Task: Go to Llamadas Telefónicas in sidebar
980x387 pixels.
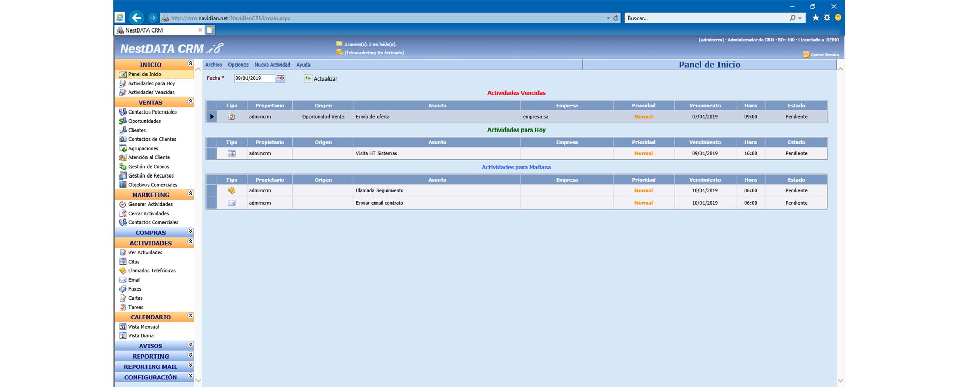Action: (152, 271)
